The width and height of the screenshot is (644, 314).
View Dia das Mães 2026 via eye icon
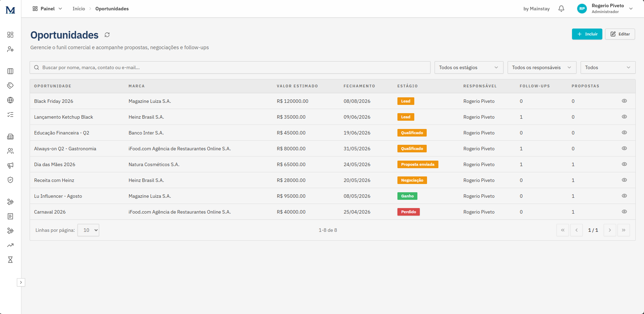tap(624, 164)
